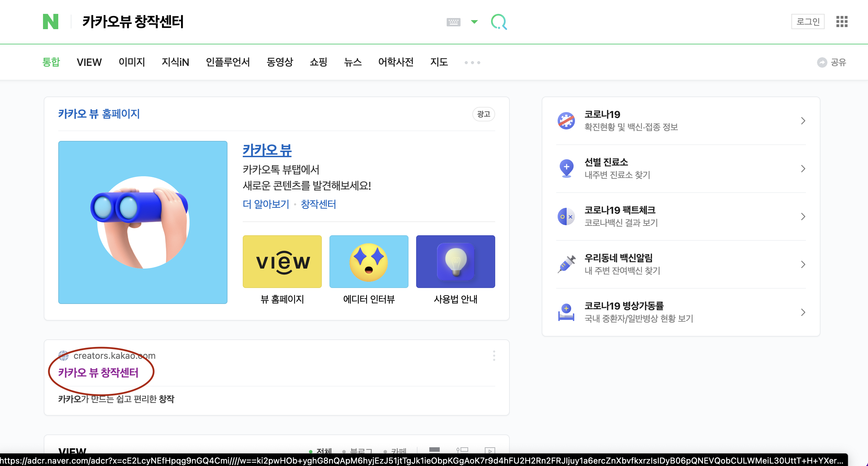
Task: Click the 에디터 인터뷰 caption link
Action: (x=369, y=299)
